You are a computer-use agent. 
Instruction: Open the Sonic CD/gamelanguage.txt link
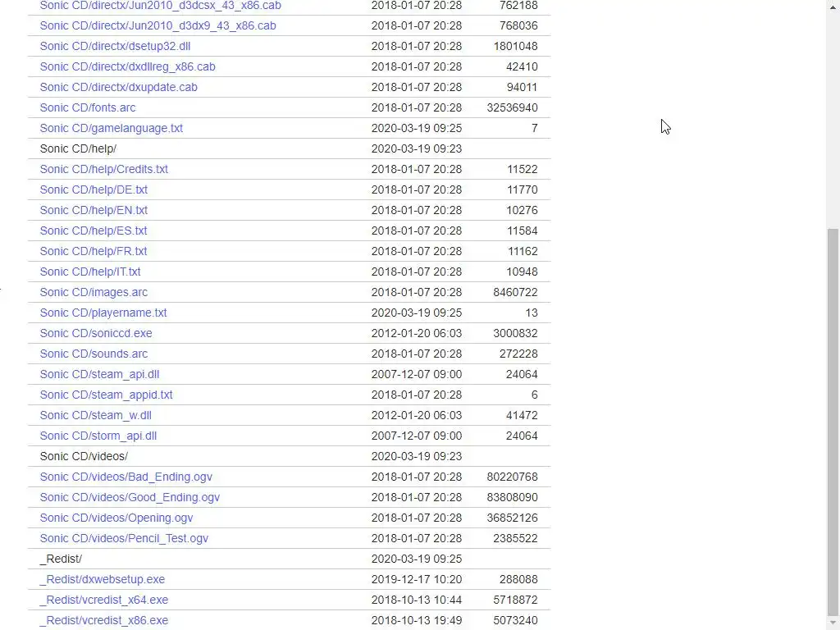click(x=111, y=128)
